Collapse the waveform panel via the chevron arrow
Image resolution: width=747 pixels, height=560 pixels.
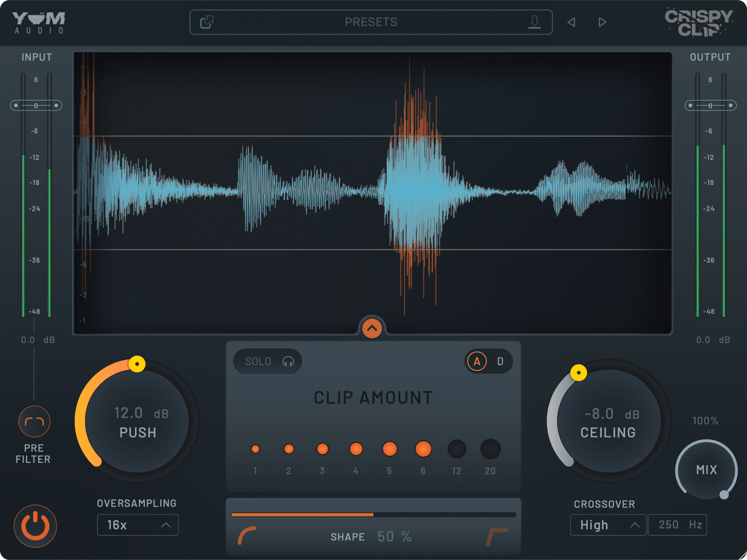tap(372, 328)
